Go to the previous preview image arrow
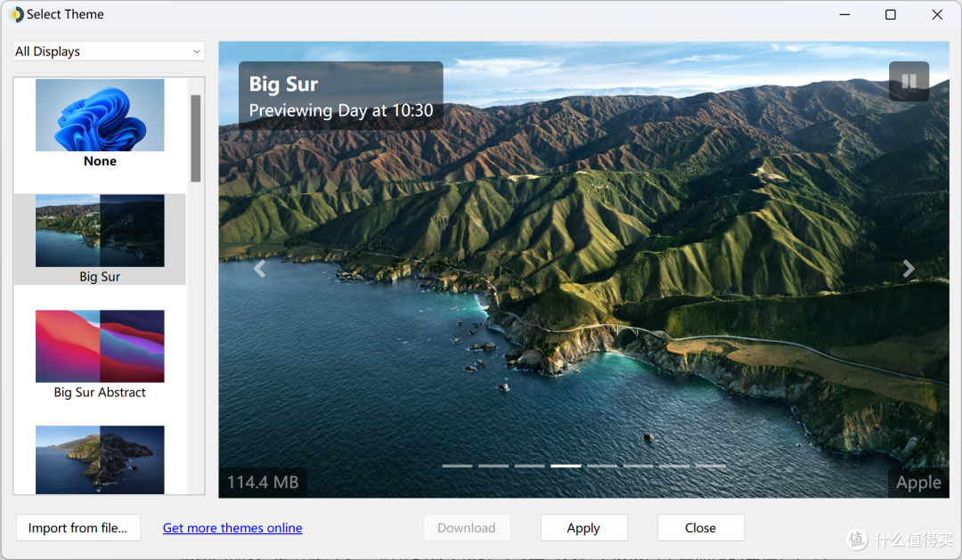Viewport: 962px width, 560px height. coord(259,269)
